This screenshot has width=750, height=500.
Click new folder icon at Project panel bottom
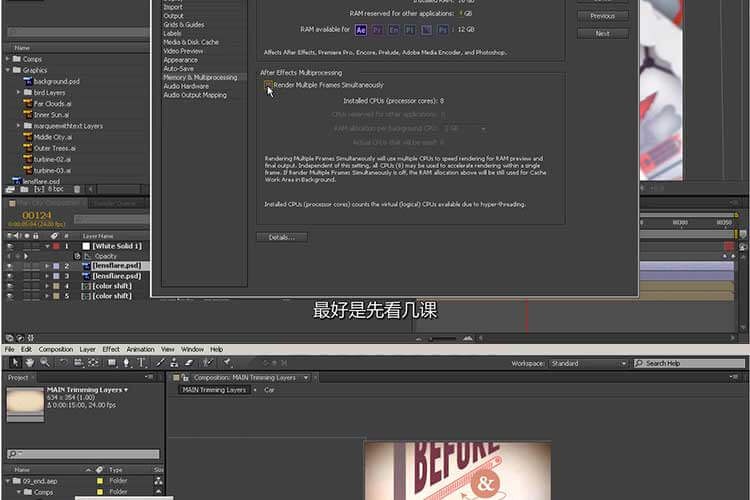click(x=24, y=189)
